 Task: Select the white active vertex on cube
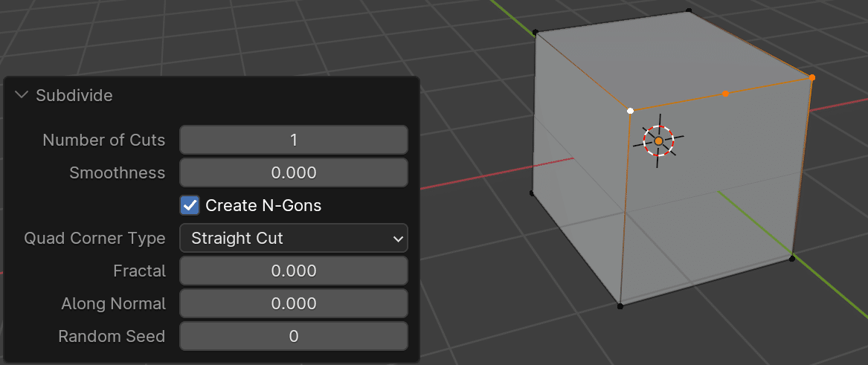[630, 111]
